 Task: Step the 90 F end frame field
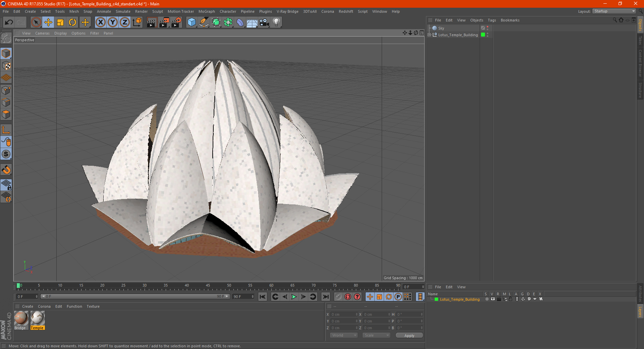click(243, 297)
